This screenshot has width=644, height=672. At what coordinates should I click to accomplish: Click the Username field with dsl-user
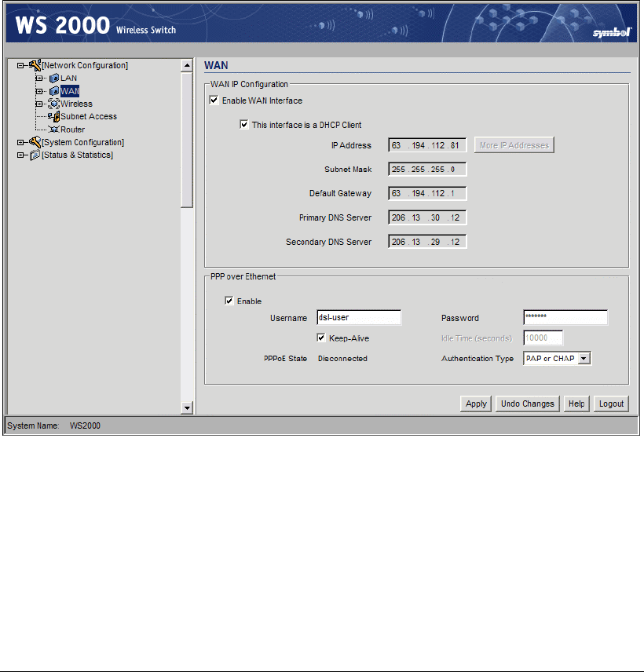[x=359, y=318]
